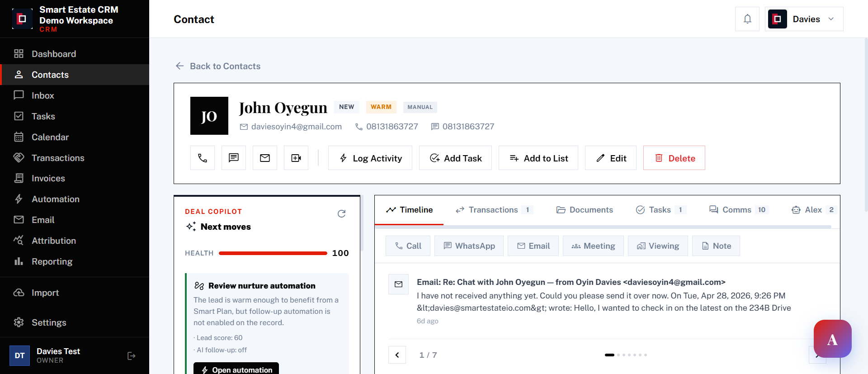Go to previous timeline page
Image resolution: width=868 pixels, height=374 pixels.
(x=397, y=355)
